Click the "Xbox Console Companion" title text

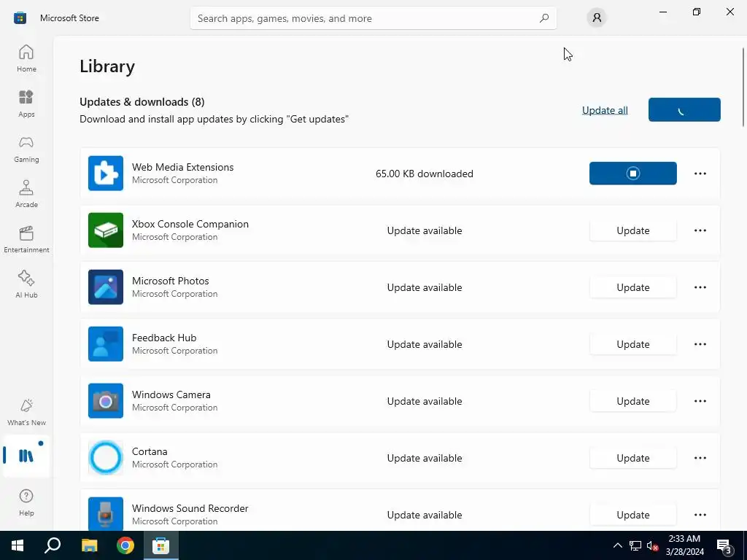pyautogui.click(x=190, y=224)
